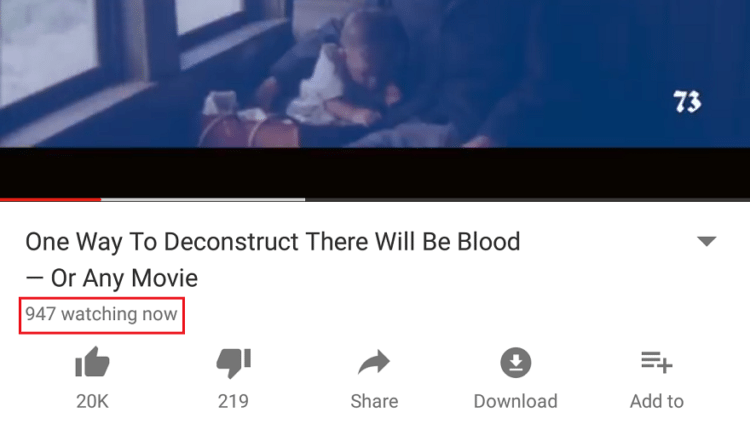
Task: Seek to the unbuffered end of the progress bar
Action: click(x=528, y=199)
